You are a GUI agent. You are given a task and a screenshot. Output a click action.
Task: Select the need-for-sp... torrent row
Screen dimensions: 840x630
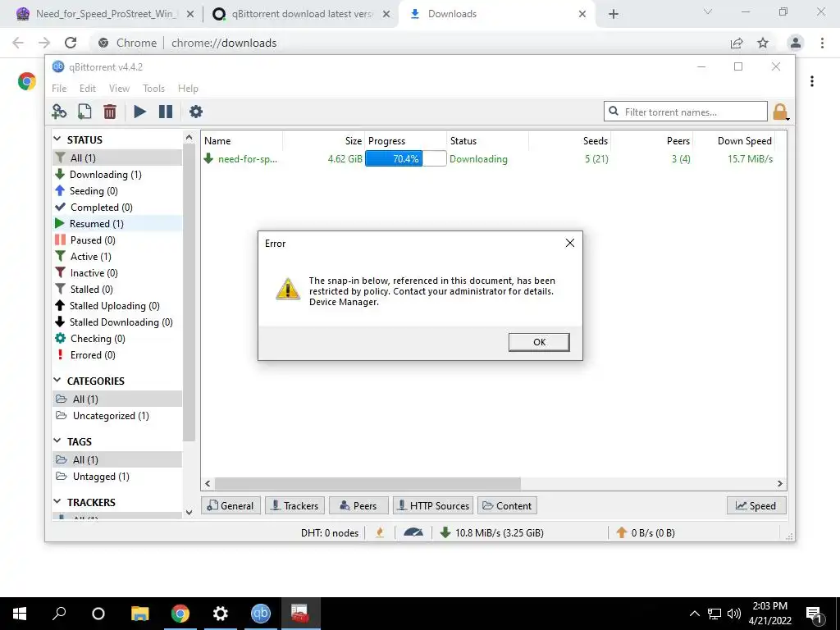[493, 158]
